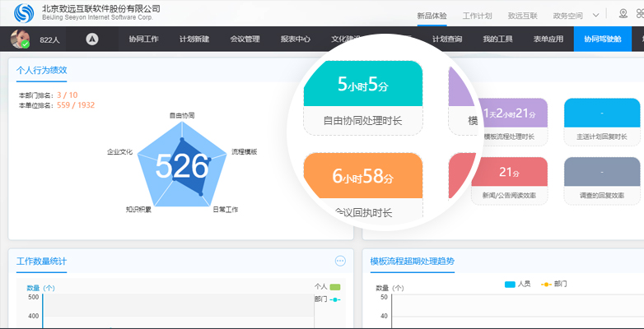Open the 会议管理 menu item

(x=245, y=39)
